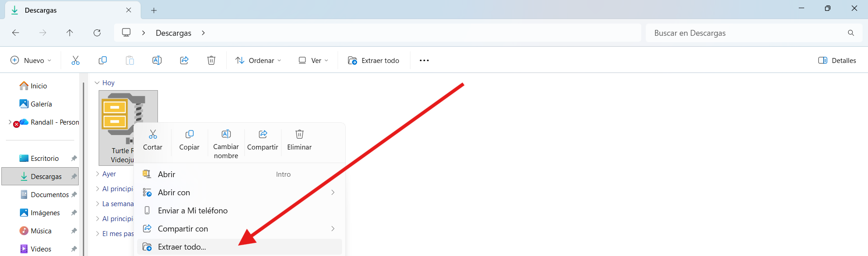
Task: Go back with the left arrow
Action: coord(15,33)
